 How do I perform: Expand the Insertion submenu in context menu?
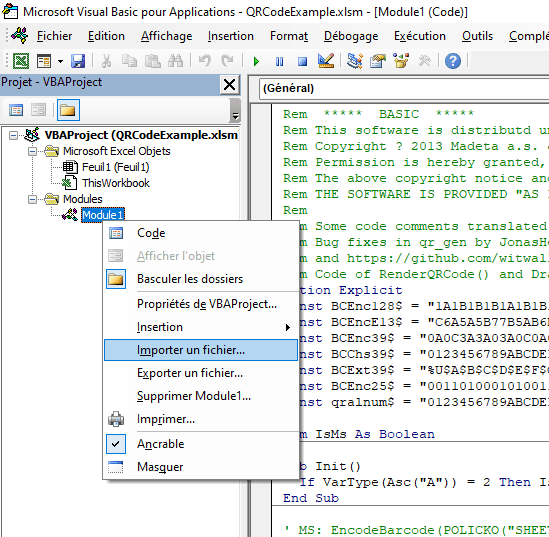201,327
